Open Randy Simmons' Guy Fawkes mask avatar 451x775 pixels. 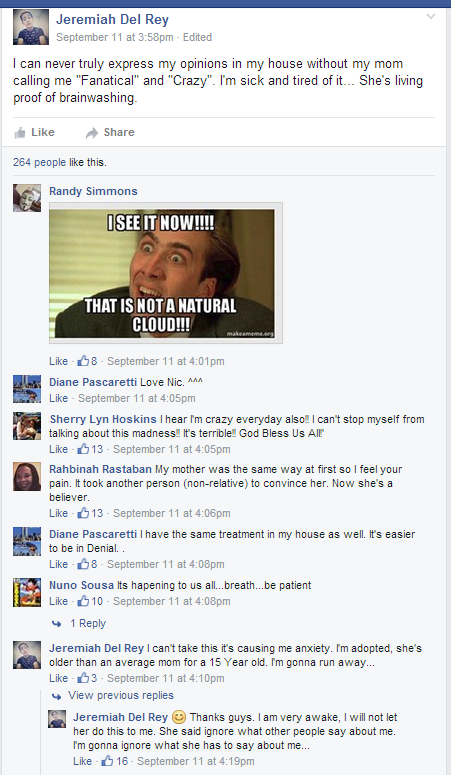coord(27,198)
